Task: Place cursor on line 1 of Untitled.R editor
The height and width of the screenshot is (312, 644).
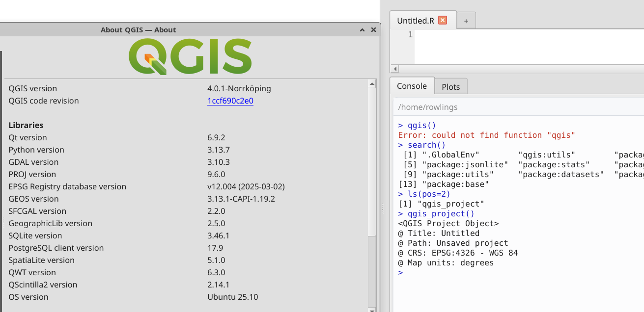Action: [529, 35]
